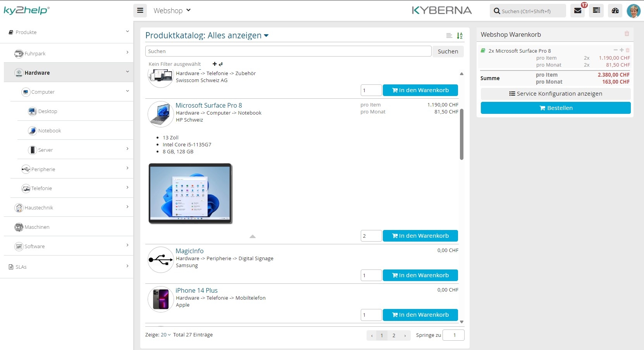Focus the global search field in header
Viewport: 644px width, 350px height.
pyautogui.click(x=528, y=11)
